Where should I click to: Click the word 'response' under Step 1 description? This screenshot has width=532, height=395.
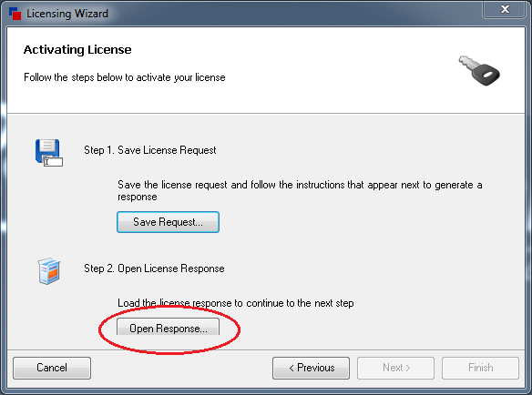[138, 197]
